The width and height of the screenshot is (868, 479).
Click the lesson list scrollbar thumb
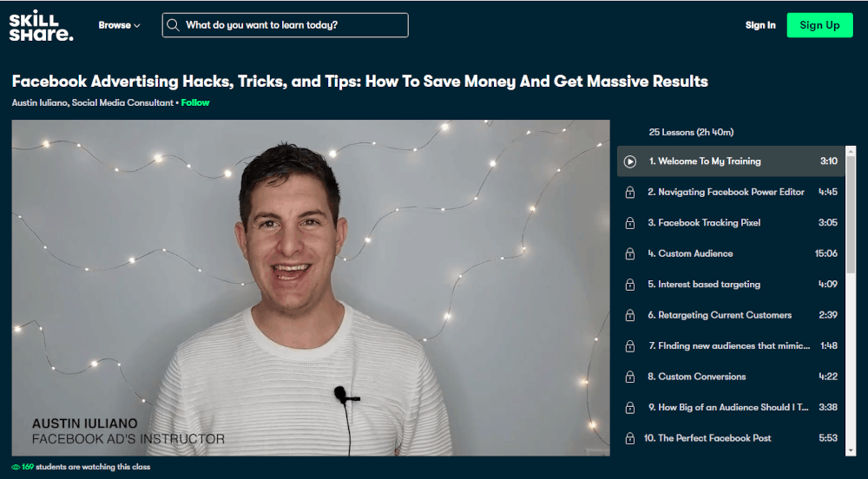(851, 214)
